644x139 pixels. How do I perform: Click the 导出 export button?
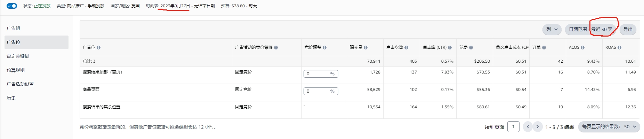tap(628, 30)
